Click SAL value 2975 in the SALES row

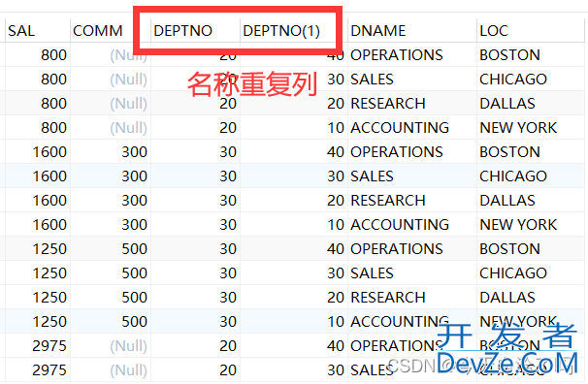click(x=49, y=370)
